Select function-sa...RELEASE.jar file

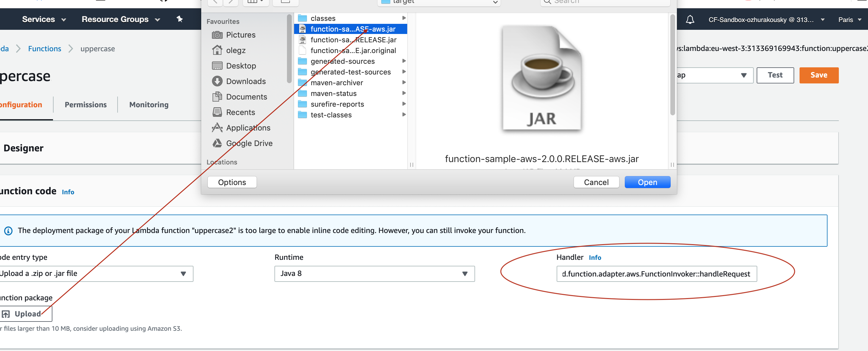point(353,39)
